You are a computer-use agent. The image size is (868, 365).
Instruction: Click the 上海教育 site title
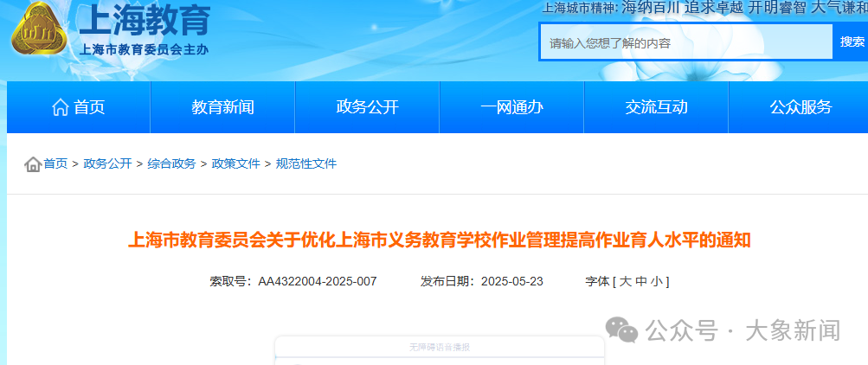point(145,20)
